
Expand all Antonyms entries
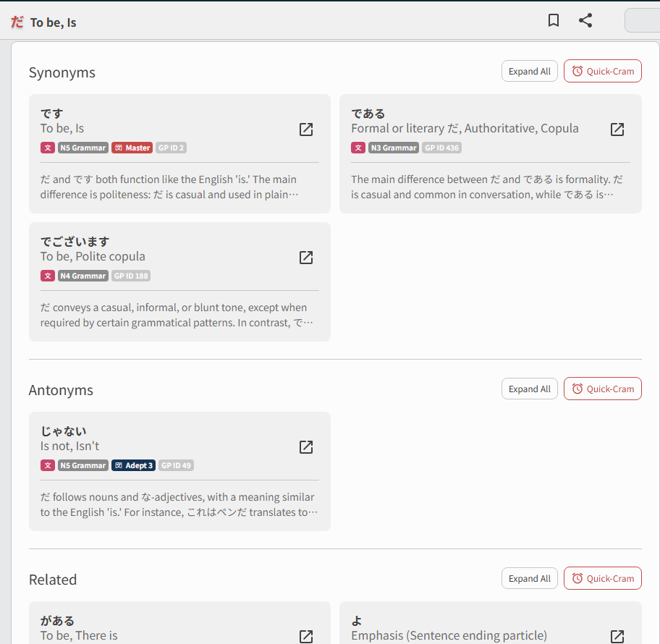pyautogui.click(x=529, y=389)
